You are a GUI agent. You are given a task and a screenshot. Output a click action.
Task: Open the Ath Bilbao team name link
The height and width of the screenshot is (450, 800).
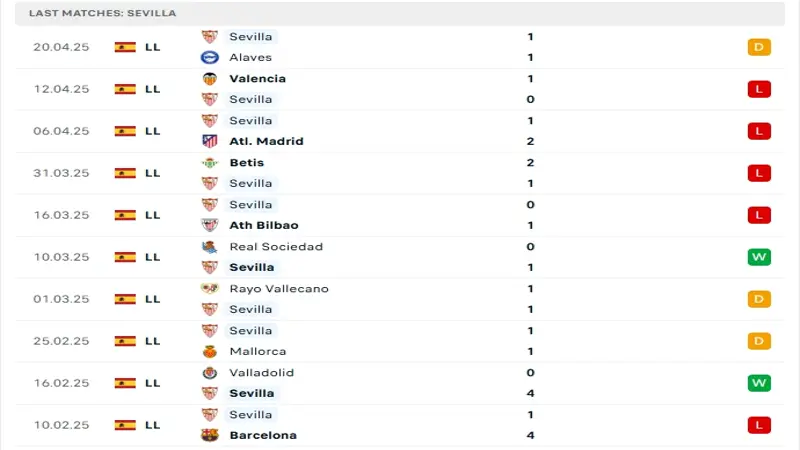[264, 225]
